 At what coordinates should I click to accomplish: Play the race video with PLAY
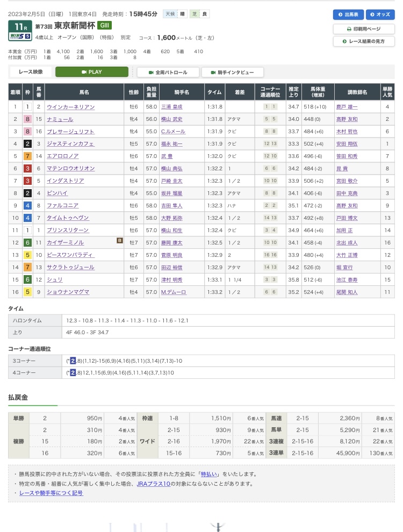tap(91, 72)
